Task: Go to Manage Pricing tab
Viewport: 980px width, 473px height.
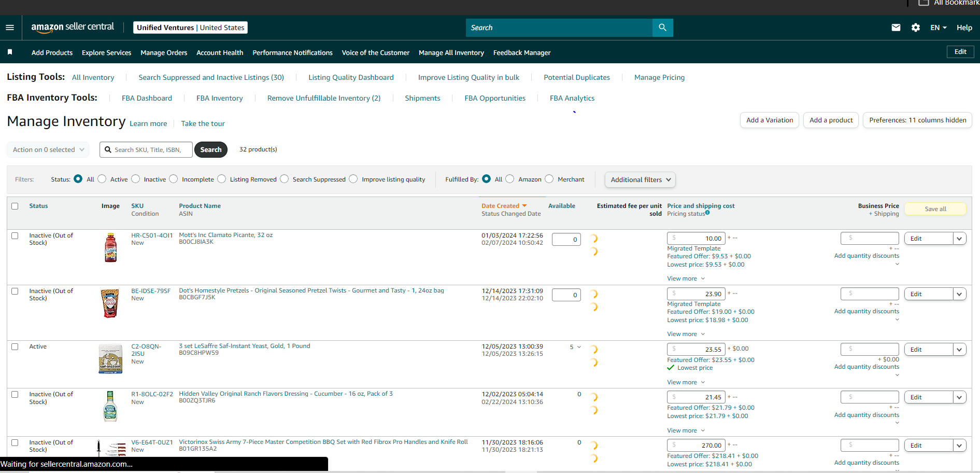Action: pyautogui.click(x=659, y=77)
